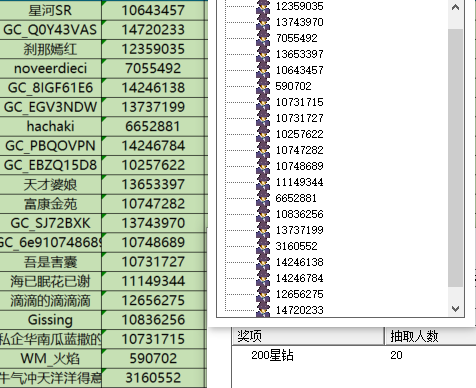The width and height of the screenshot is (476, 388).
Task: Click the avatar icon beside 10836256 in list
Action: [263, 214]
